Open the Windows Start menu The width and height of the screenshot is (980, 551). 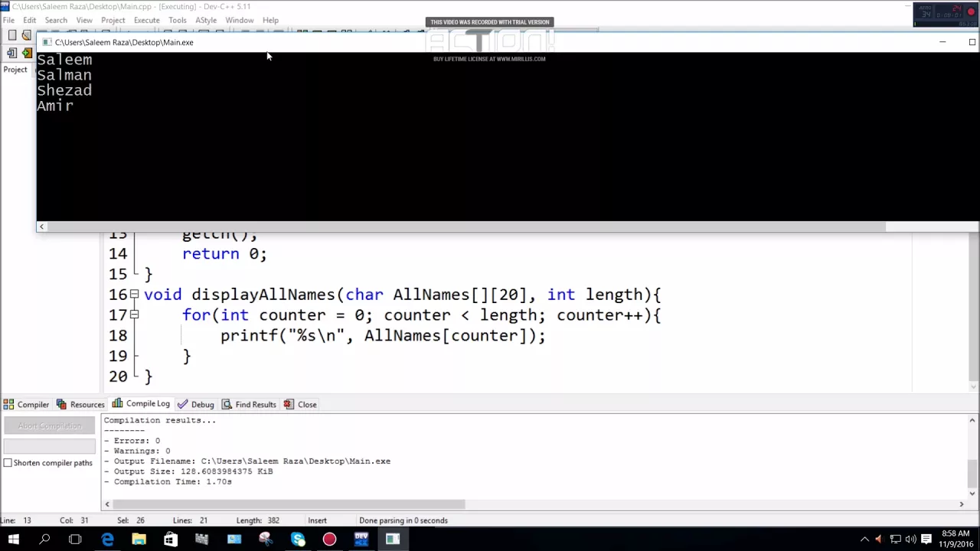point(13,540)
